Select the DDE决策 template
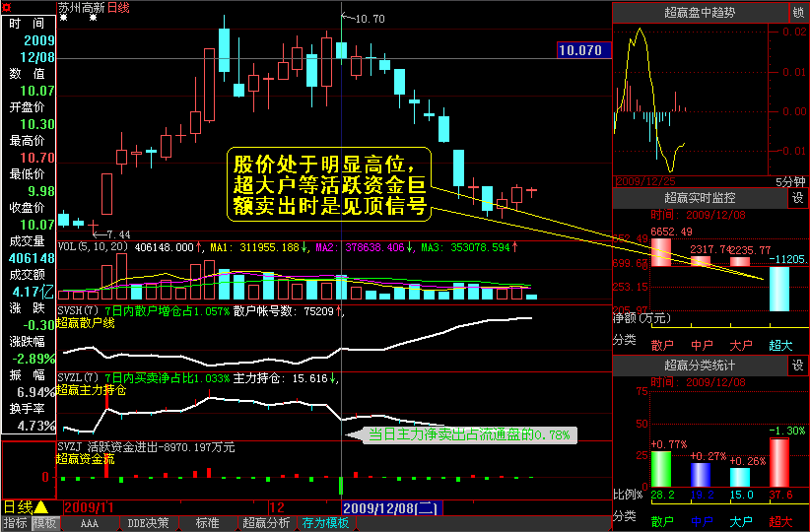Image resolution: width=810 pixels, height=532 pixels. pyautogui.click(x=148, y=523)
